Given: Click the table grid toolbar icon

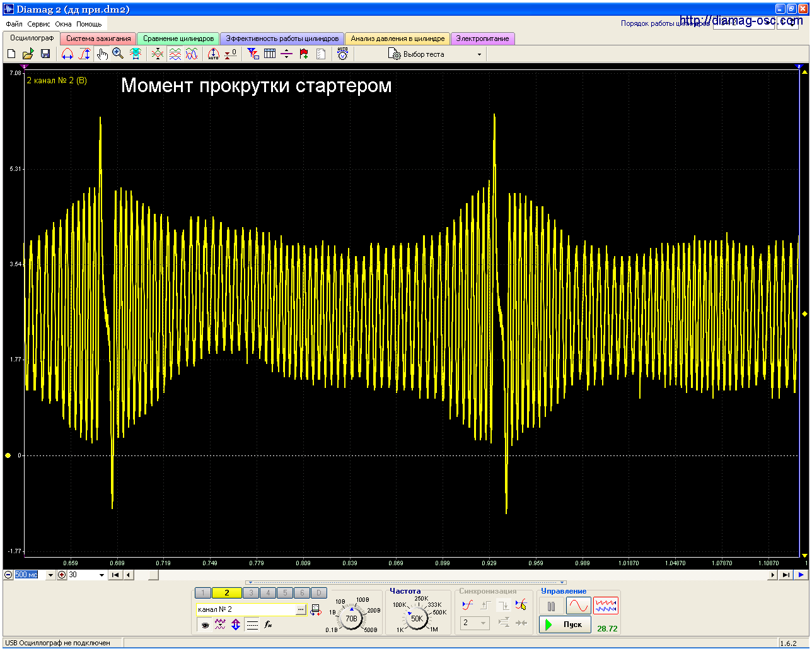Looking at the screenshot, I should point(270,54).
